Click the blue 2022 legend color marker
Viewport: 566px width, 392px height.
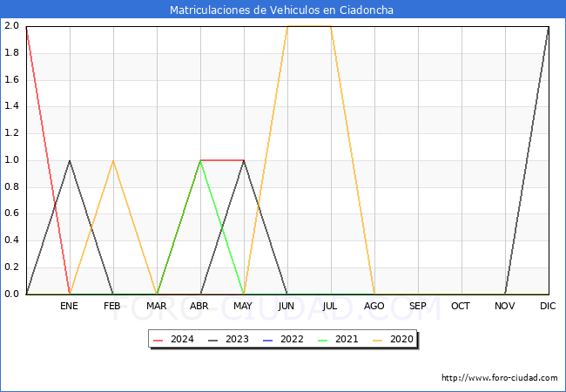268,340
